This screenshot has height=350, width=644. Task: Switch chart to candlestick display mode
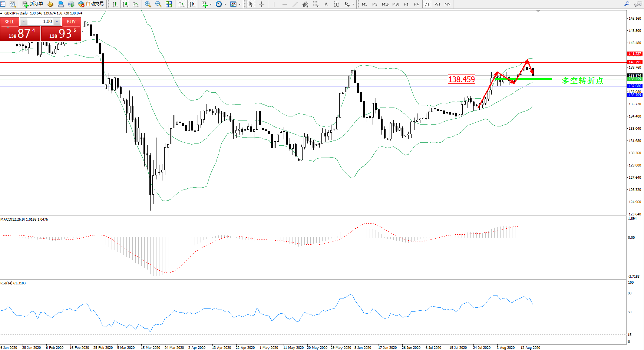click(x=125, y=4)
